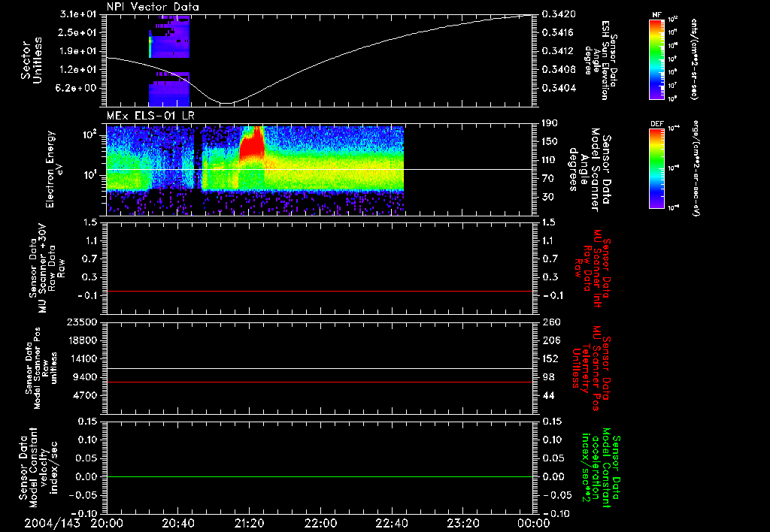Click the 0.3404 sun elevation tick value
Image resolution: width=770 pixels, height=532 pixels.
point(558,89)
